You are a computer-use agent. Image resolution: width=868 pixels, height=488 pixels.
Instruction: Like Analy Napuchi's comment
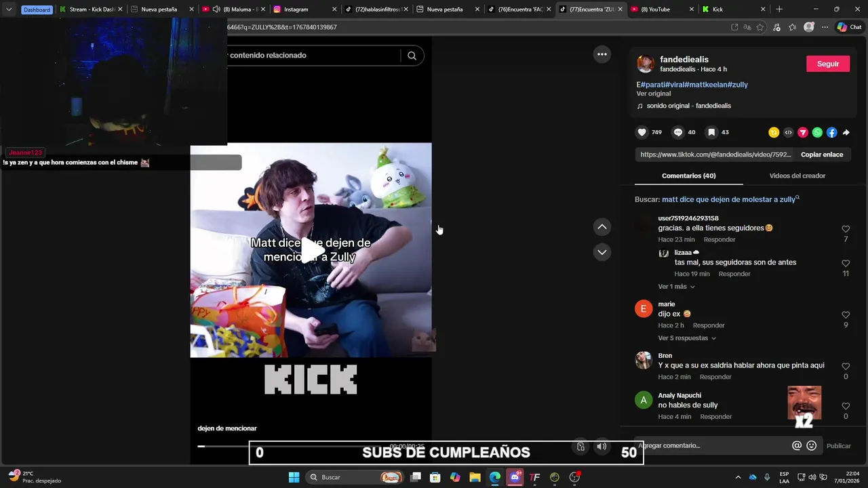[x=846, y=406]
